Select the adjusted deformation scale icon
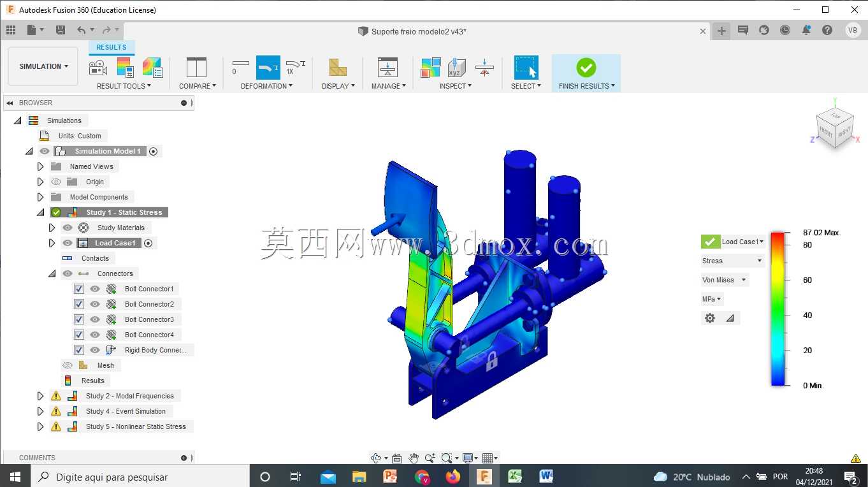The image size is (868, 487). click(268, 67)
